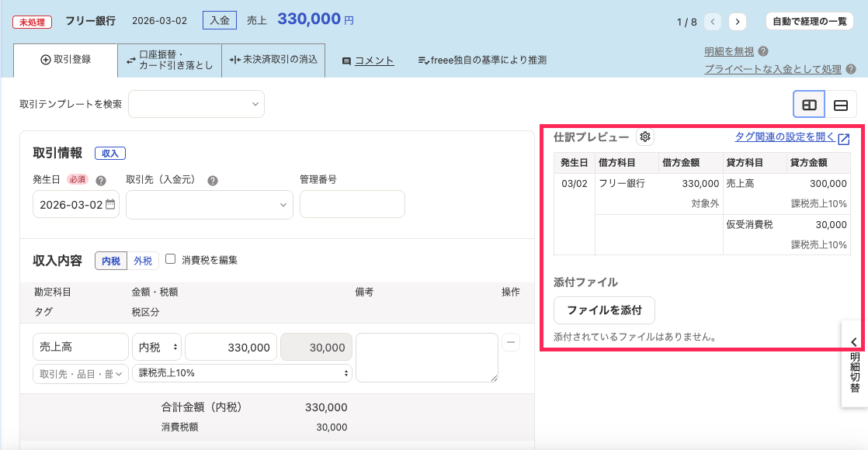Click help icon beside プライベートな入金として処理

[x=851, y=69]
